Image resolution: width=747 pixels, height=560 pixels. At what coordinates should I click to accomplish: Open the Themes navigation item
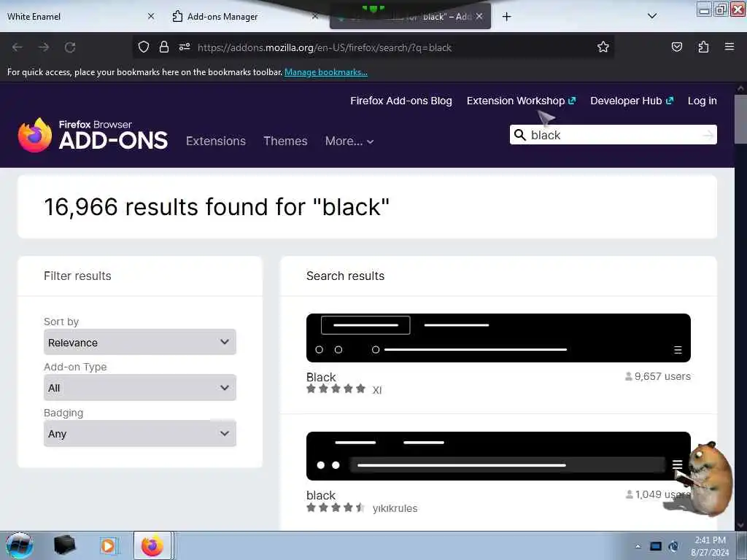click(285, 141)
